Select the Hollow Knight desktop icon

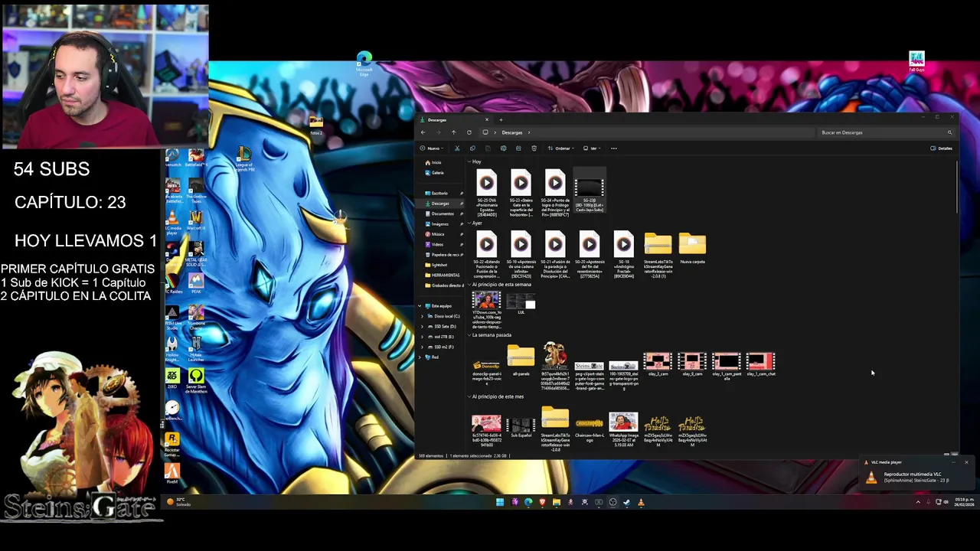click(172, 349)
